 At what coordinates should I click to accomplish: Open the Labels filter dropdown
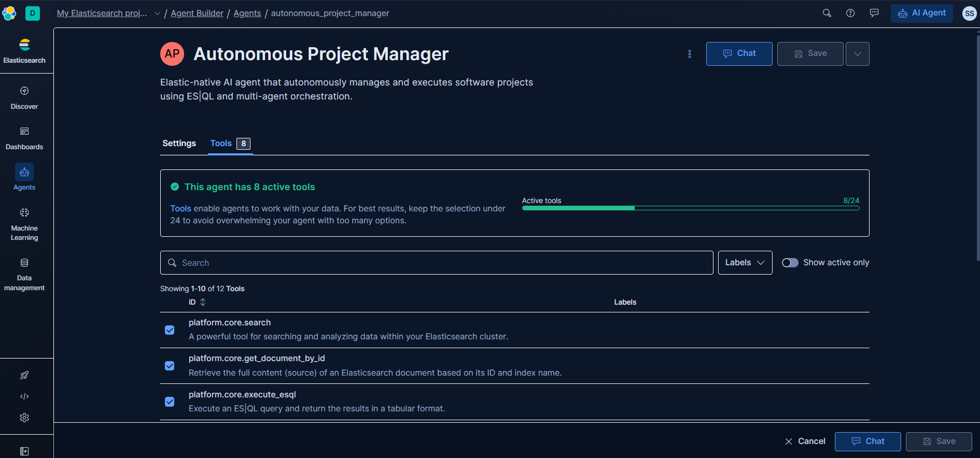745,263
